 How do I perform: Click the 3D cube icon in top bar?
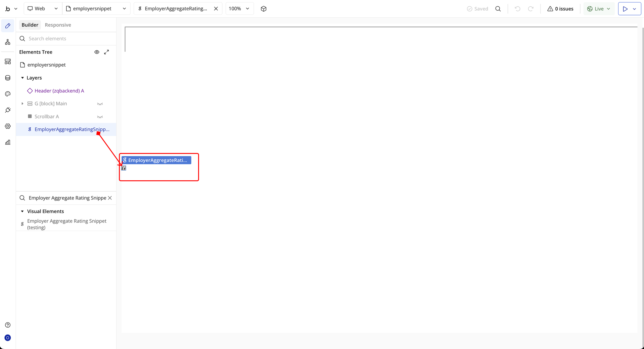point(264,9)
